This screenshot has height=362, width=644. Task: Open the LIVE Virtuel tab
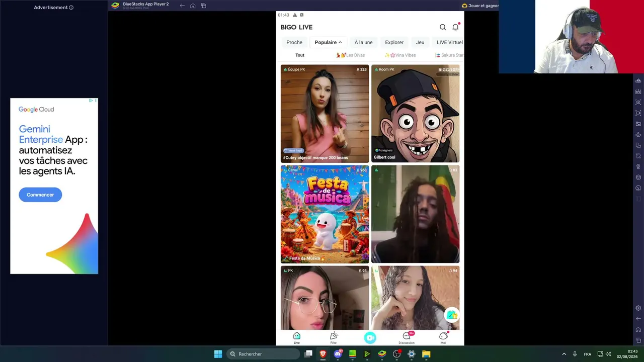pos(449,42)
